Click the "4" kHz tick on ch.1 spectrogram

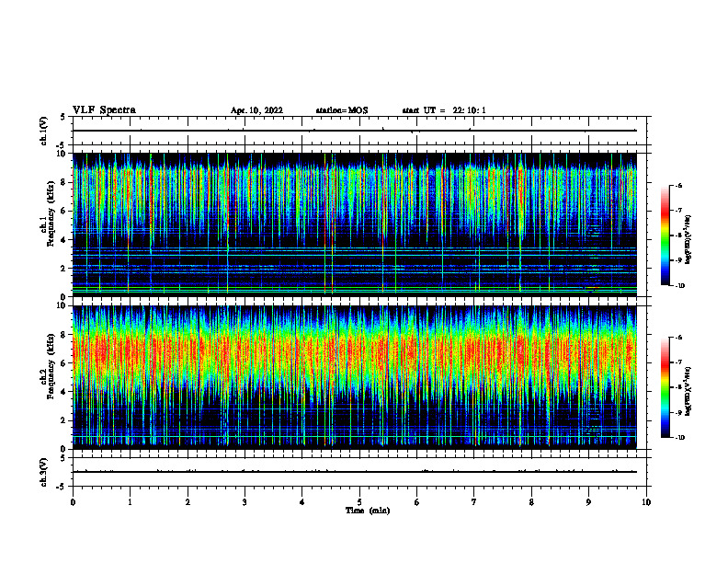(64, 240)
